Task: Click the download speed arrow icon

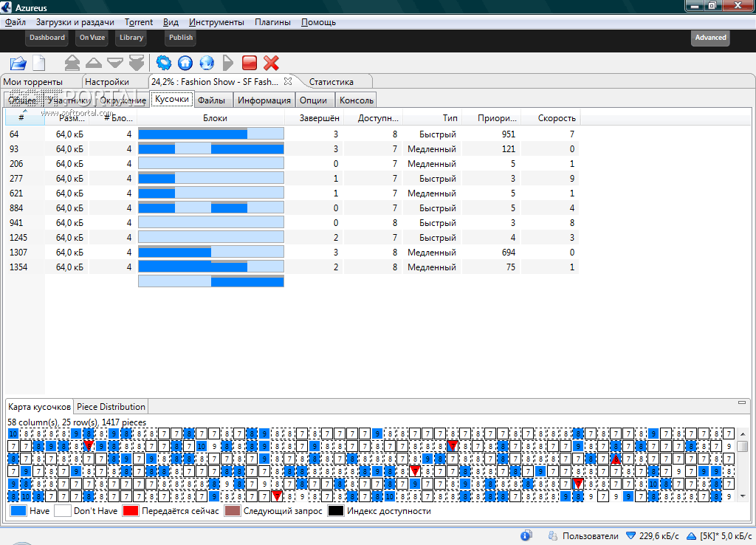Action: [630, 536]
